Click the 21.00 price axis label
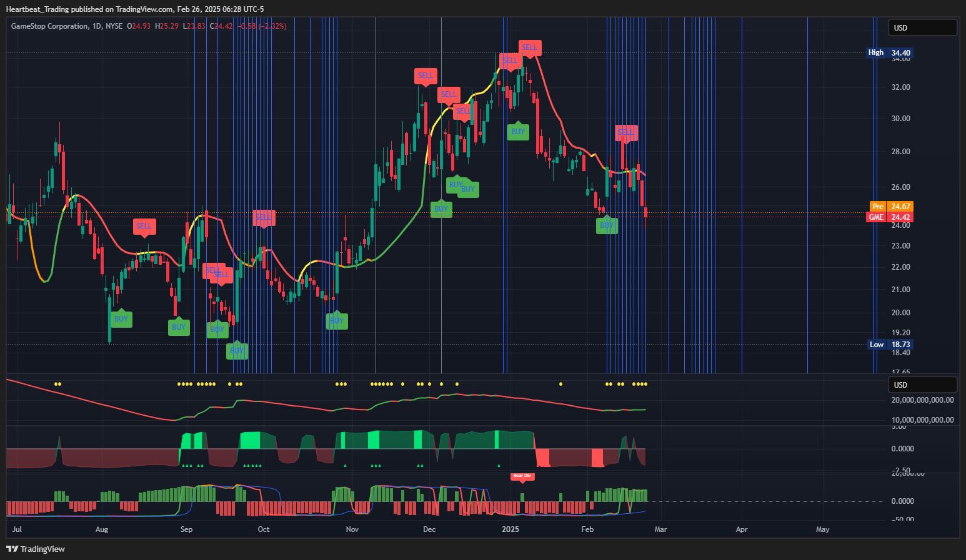The width and height of the screenshot is (966, 560). 901,290
